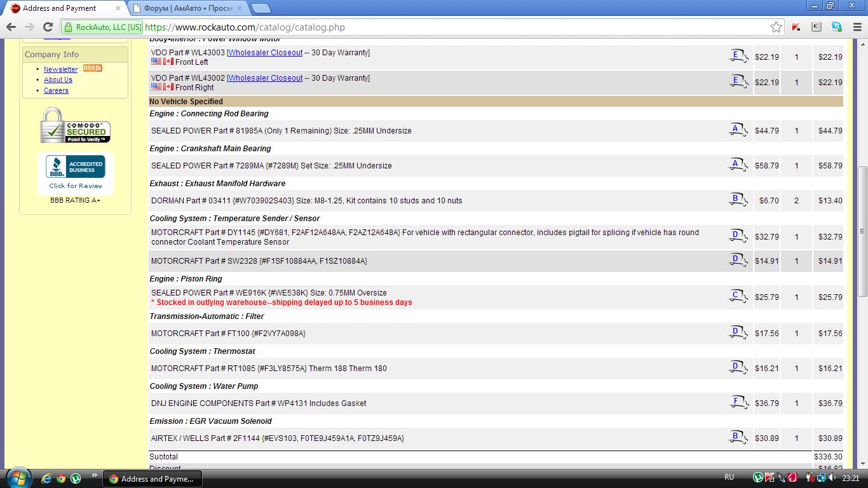Viewport: 868px width, 488px height.
Task: Click the RU language indicator in taskbar
Action: 729,477
